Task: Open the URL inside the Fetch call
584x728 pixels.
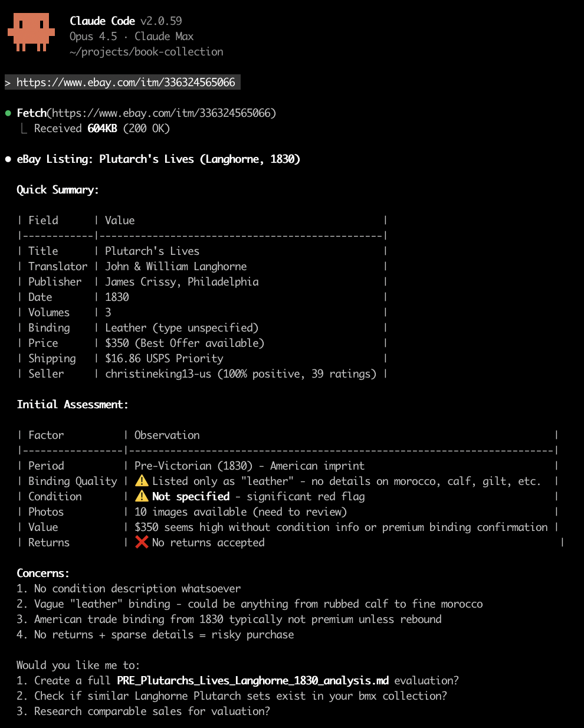Action: pyautogui.click(x=162, y=113)
